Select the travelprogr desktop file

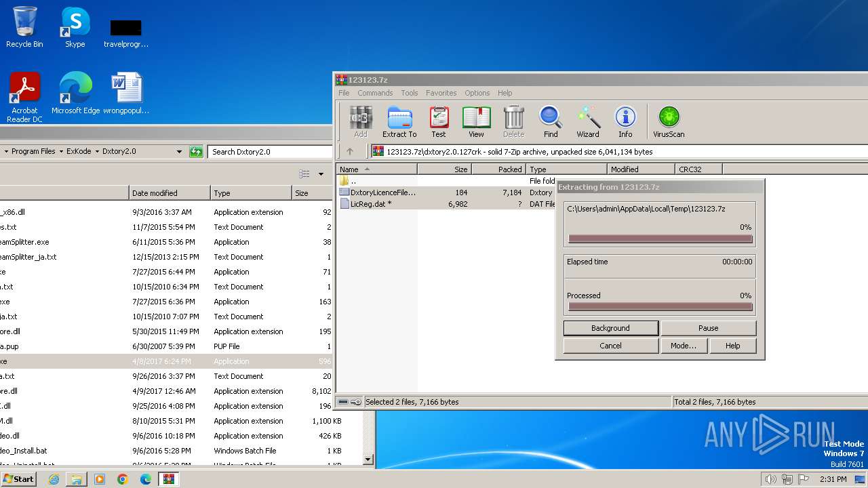[x=126, y=33]
